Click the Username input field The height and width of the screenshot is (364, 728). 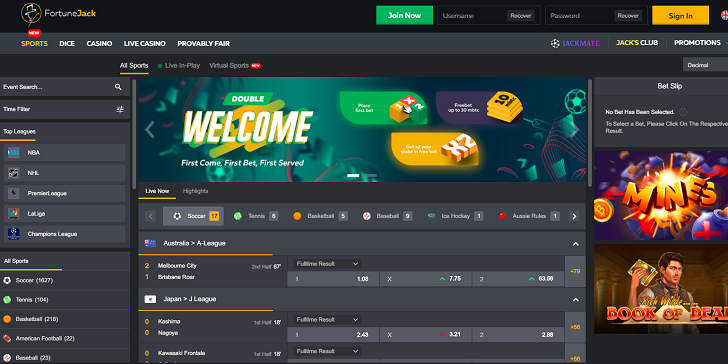tap(473, 15)
